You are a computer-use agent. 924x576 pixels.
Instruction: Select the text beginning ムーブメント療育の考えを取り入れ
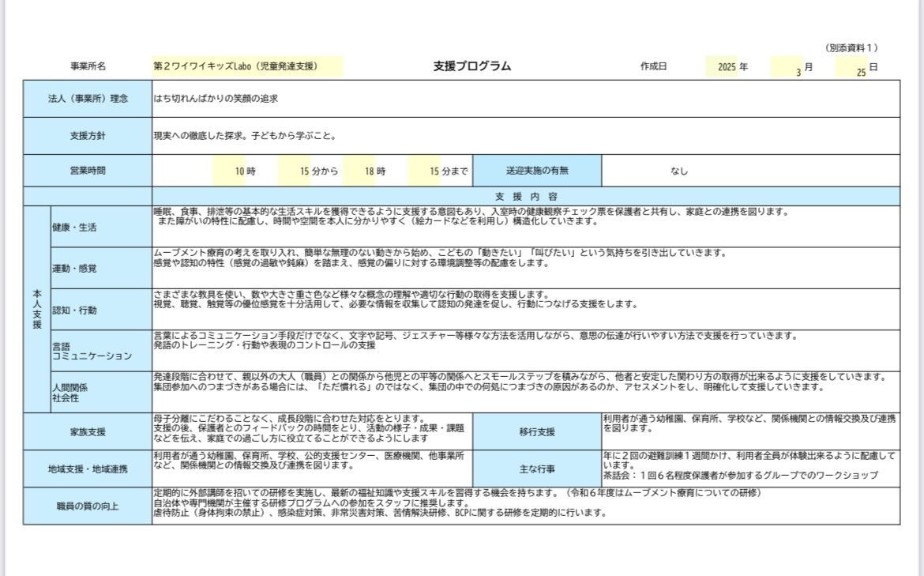[x=441, y=258]
